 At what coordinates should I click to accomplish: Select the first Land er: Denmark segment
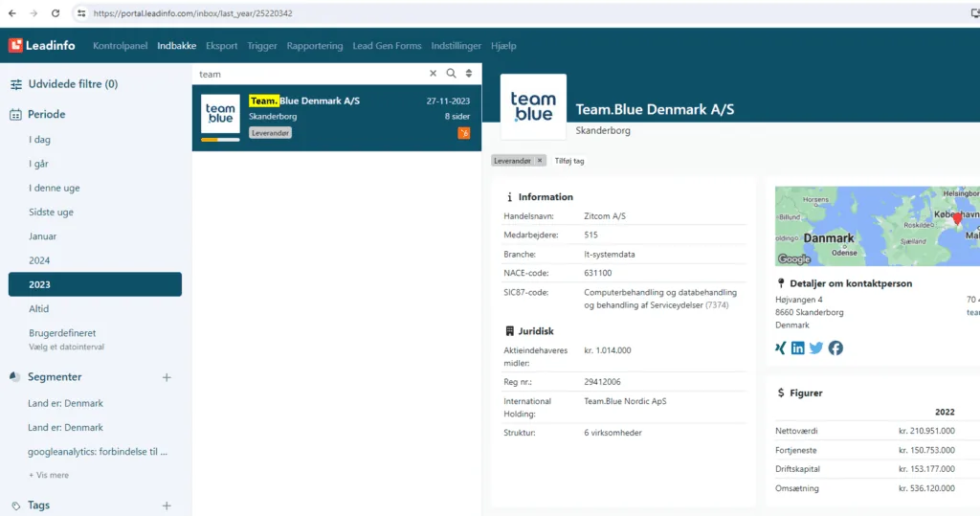tap(65, 403)
